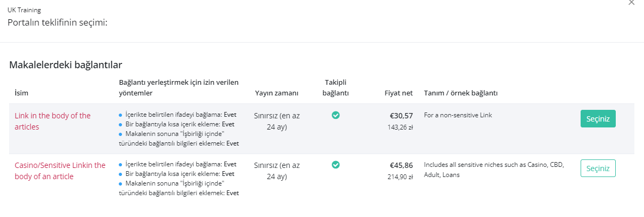Image resolution: width=644 pixels, height=217 pixels.
Task: Click the €45,86 price value
Action: click(x=402, y=165)
